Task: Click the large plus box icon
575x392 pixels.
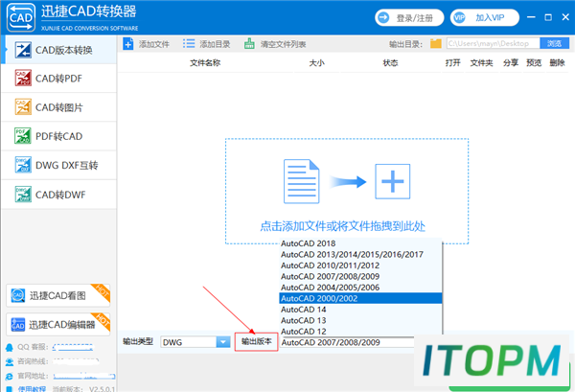Action: click(392, 181)
